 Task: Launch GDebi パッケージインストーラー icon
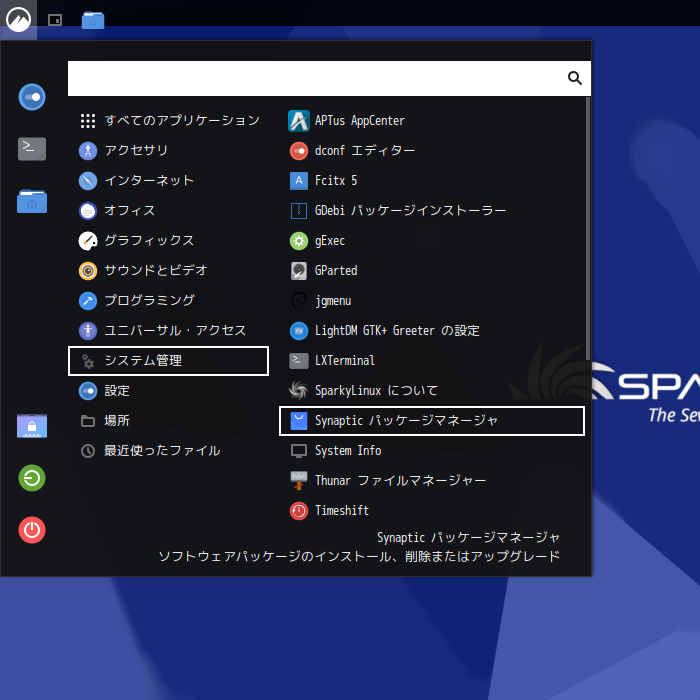[299, 211]
